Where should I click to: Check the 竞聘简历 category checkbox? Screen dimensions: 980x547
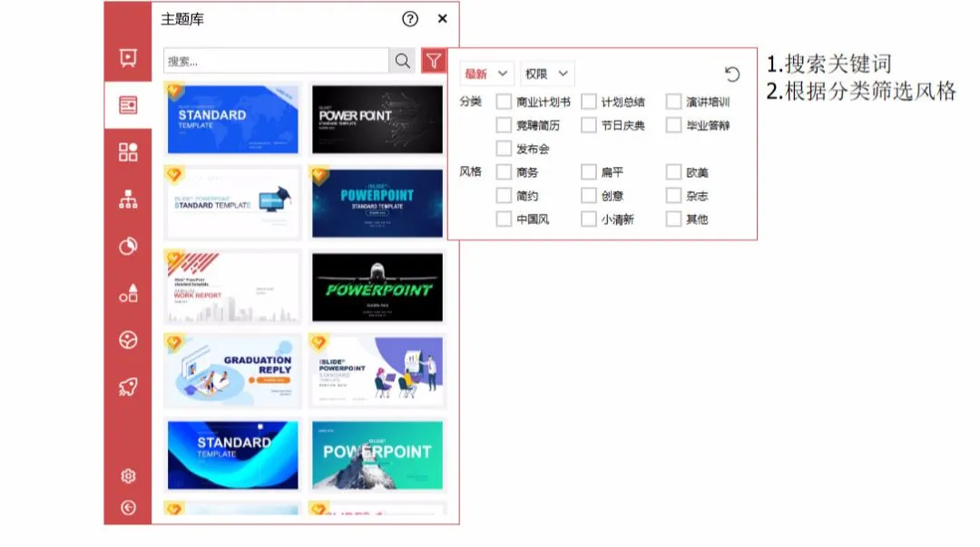504,125
